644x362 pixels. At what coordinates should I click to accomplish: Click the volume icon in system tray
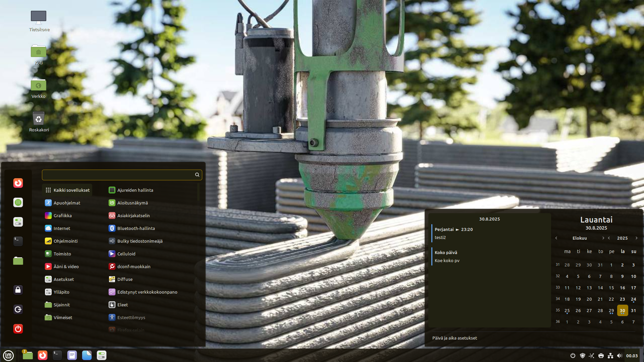tap(620, 356)
